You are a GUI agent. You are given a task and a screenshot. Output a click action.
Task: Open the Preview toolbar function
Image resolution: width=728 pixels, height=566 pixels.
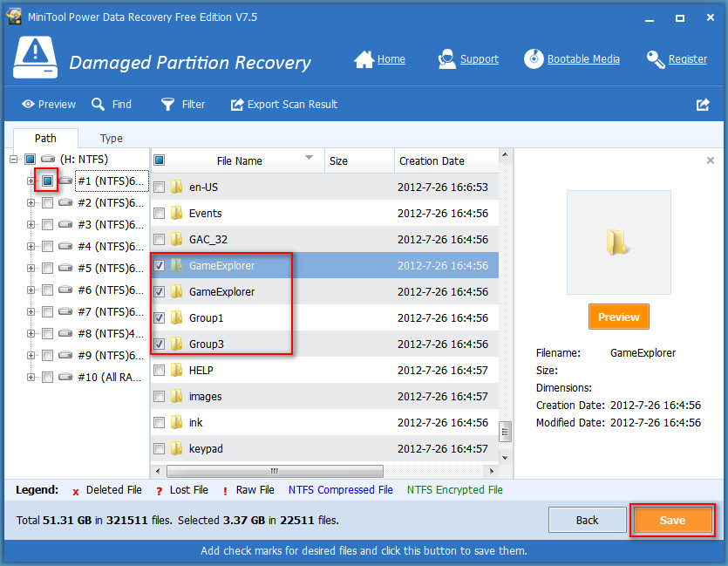48,104
